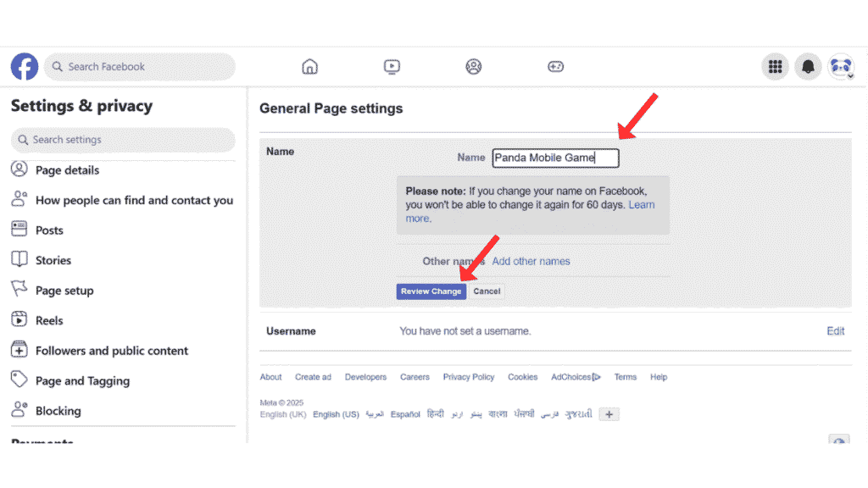Switch language to ਪੰਜਾਬੀ
This screenshot has height=488, width=868.
[524, 413]
